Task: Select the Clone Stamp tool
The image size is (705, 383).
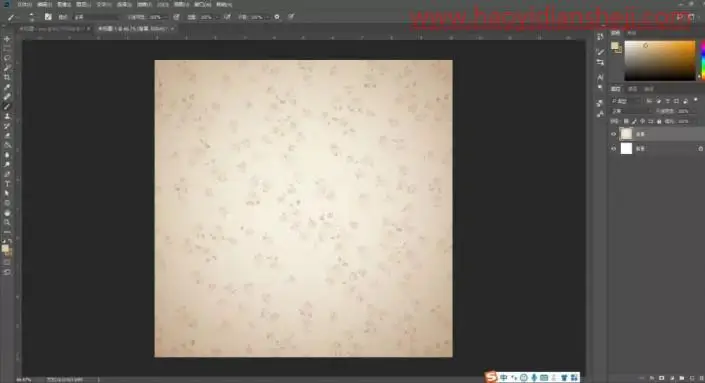Action: coord(7,116)
